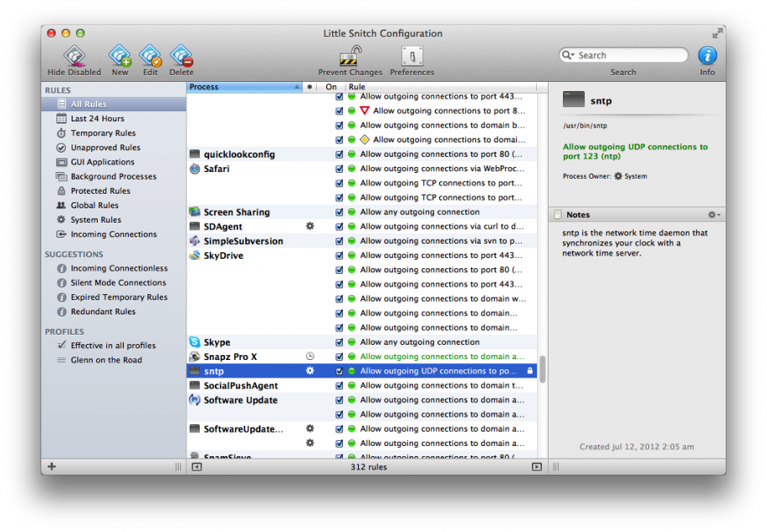Click the rules list vertical scrollbar
This screenshot has width=767, height=532.
pyautogui.click(x=542, y=369)
